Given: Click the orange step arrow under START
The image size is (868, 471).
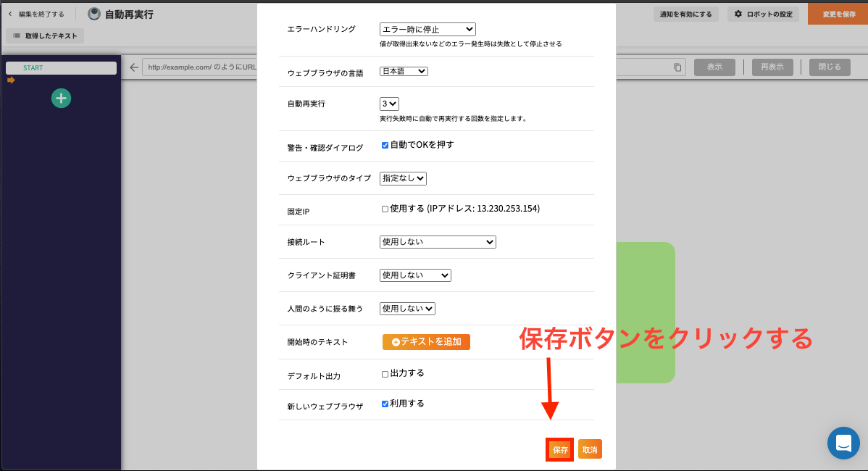Looking at the screenshot, I should click(x=11, y=80).
